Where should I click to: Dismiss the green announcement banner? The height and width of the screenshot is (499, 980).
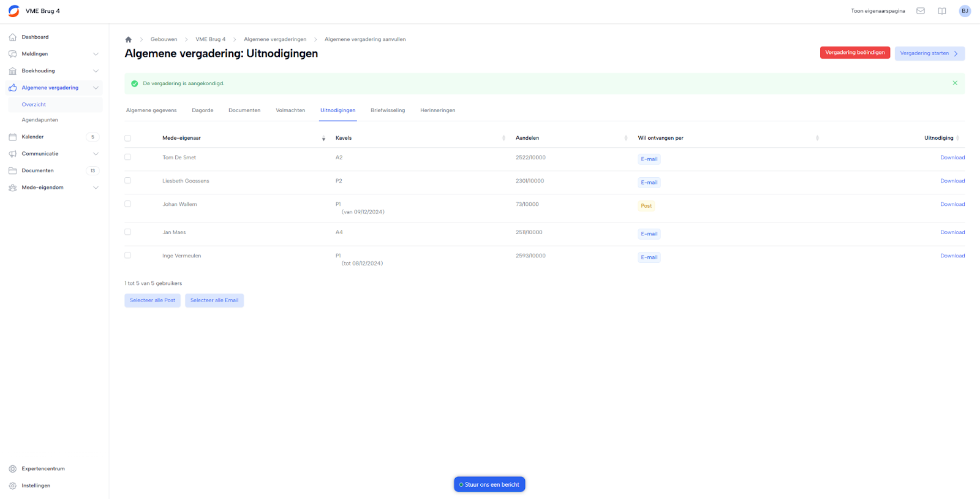[x=954, y=83]
